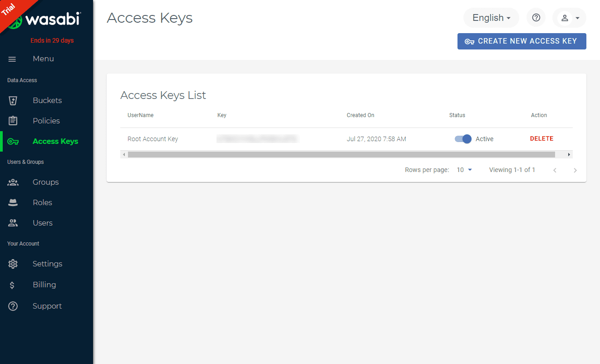Screen dimensions: 600x364
Task: Delete the Root Account Key
Action: click(x=541, y=139)
